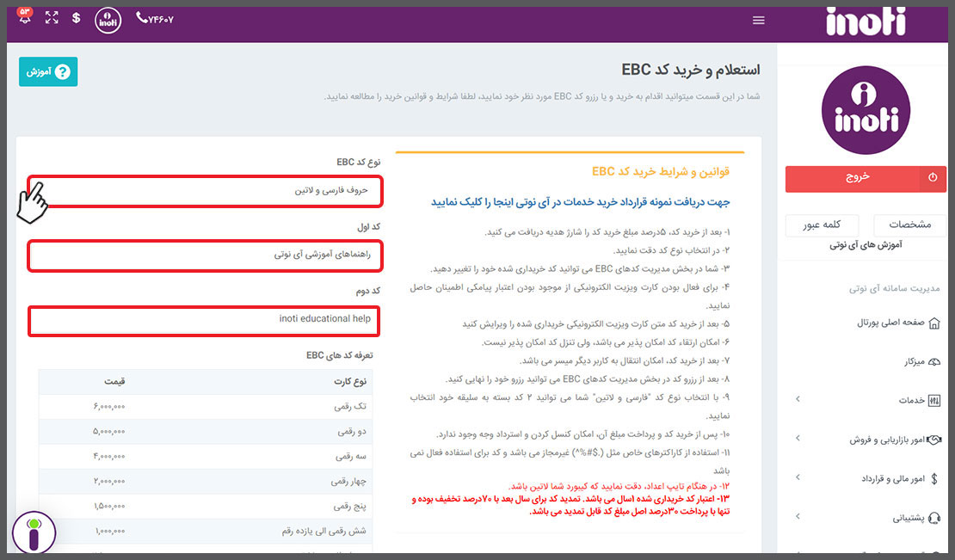Image resolution: width=955 pixels, height=560 pixels.
Task: Open the round chat widget icon at the bottom
Action: (34, 532)
